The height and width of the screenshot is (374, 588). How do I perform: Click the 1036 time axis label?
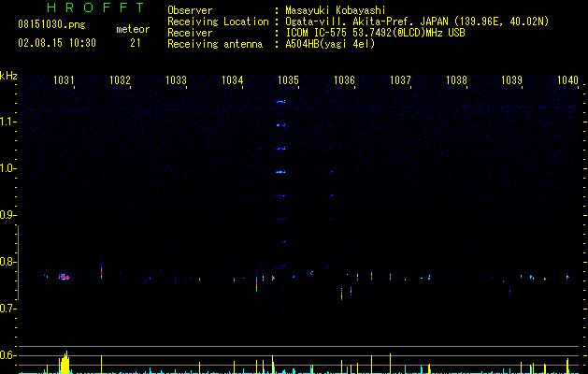[344, 79]
